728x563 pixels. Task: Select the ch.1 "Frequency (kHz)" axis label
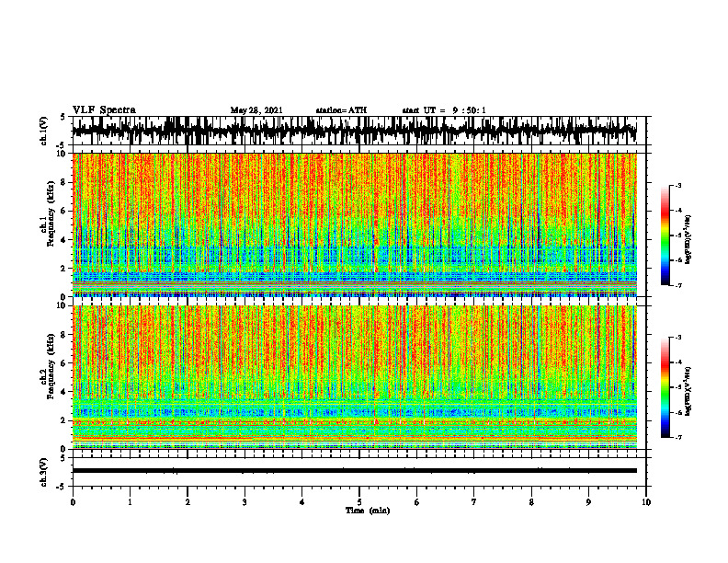[51, 213]
